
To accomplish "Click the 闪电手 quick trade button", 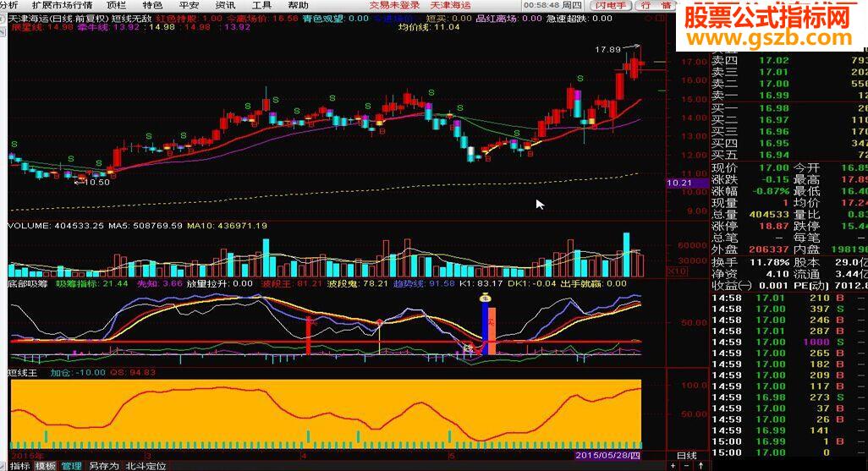I will (x=611, y=5).
